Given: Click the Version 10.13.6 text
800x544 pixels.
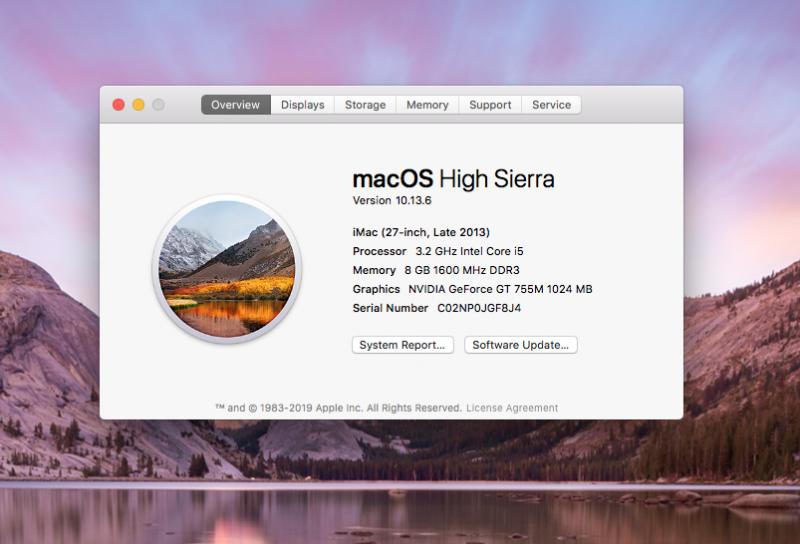Looking at the screenshot, I should (392, 201).
